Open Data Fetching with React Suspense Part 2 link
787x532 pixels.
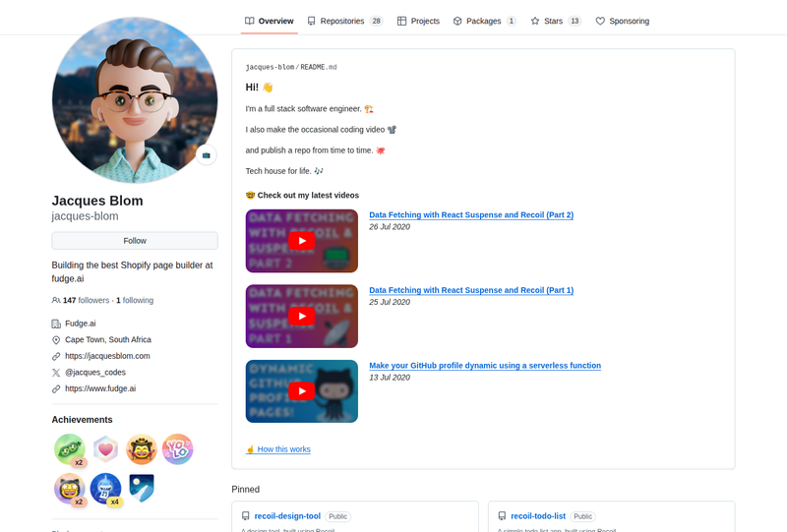(x=471, y=214)
